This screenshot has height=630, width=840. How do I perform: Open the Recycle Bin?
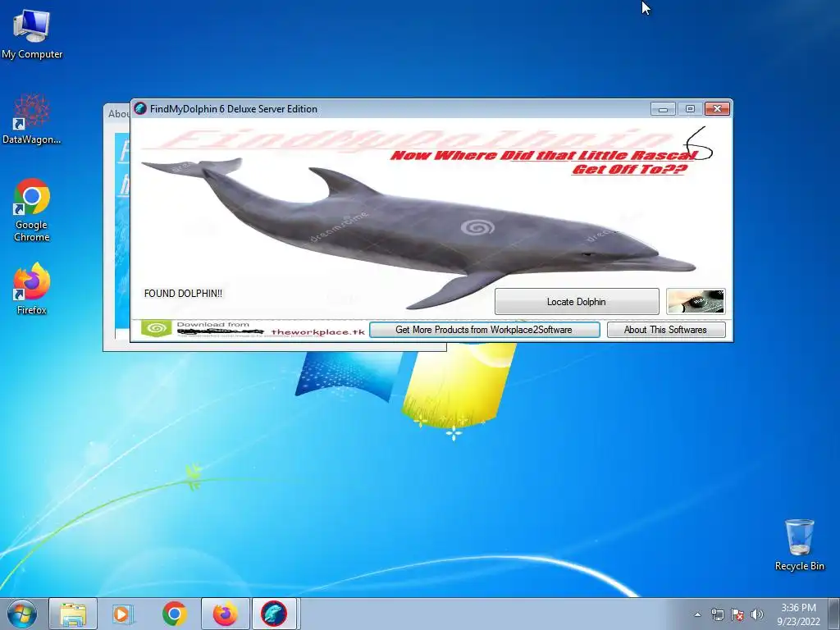[799, 545]
